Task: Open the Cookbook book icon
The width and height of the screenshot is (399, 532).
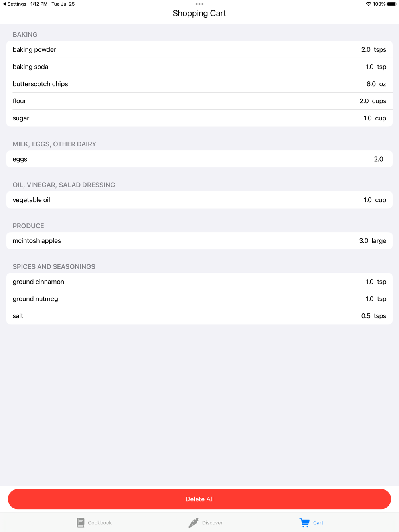Action: 81,522
